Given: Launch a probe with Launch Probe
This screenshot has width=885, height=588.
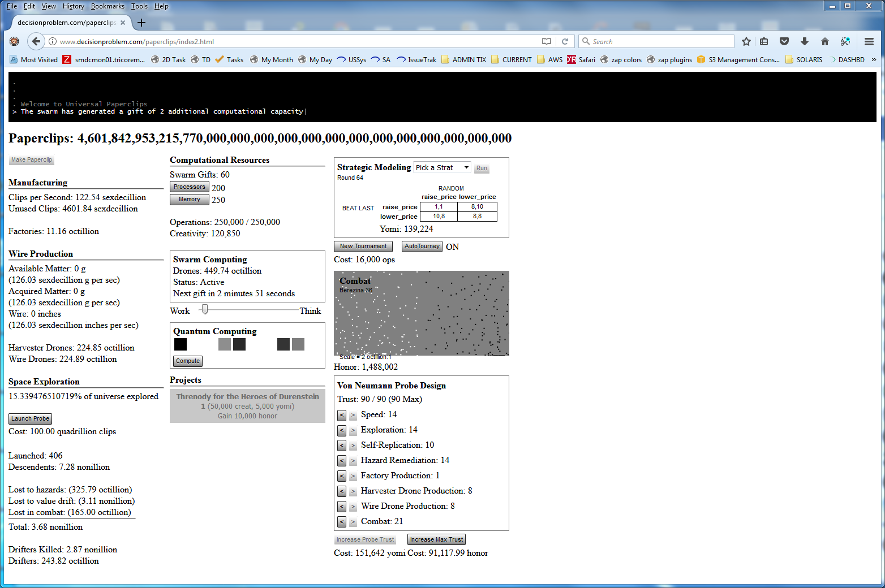Looking at the screenshot, I should tap(31, 419).
